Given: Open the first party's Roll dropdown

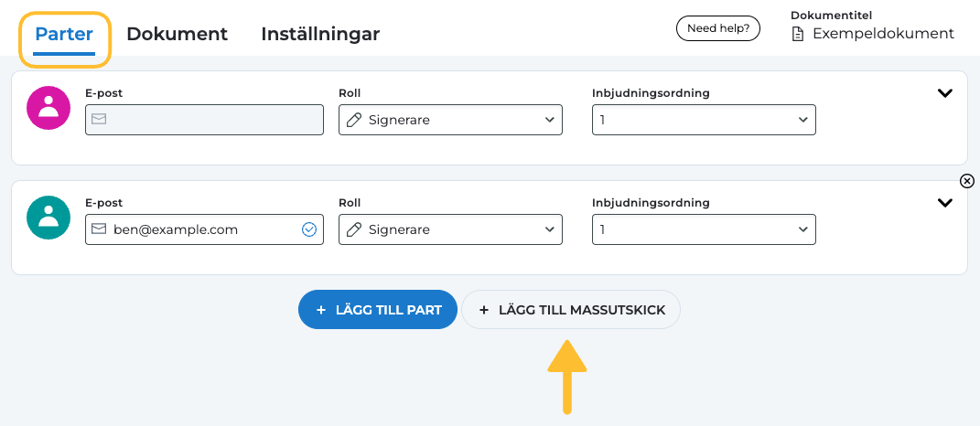Looking at the screenshot, I should pos(450,120).
